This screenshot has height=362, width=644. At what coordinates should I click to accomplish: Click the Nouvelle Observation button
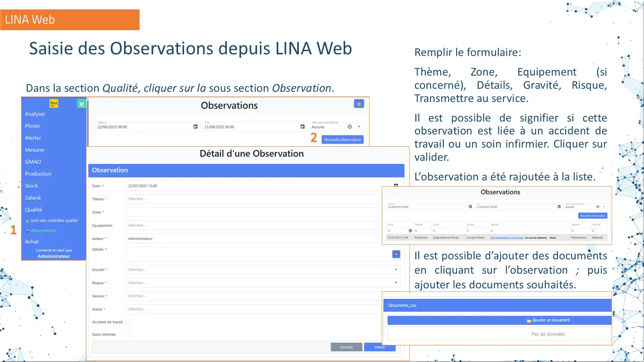342,140
